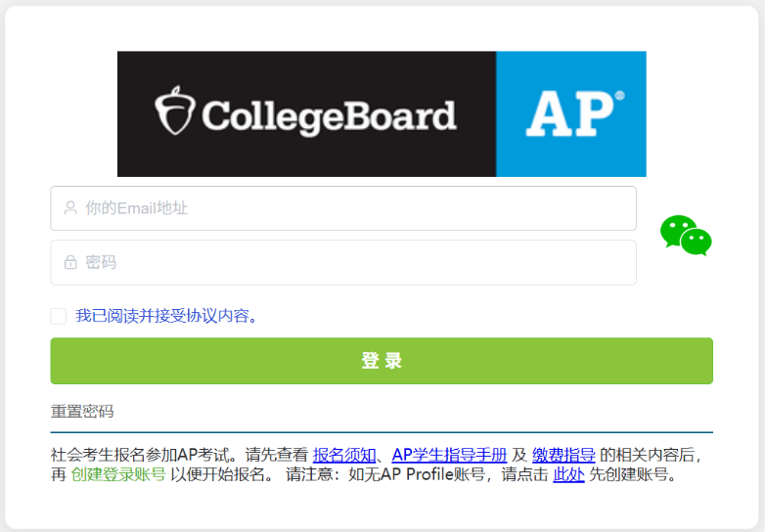Click the 如无AP Profile账号 note text

[x=422, y=475]
